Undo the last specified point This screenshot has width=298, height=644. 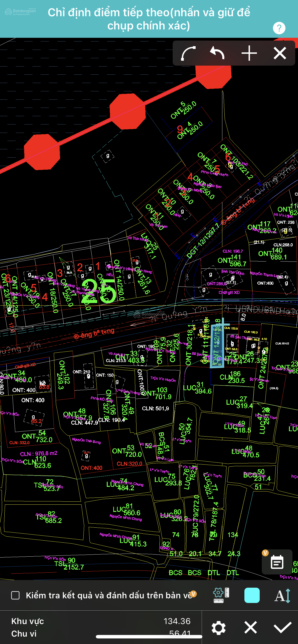click(x=217, y=53)
